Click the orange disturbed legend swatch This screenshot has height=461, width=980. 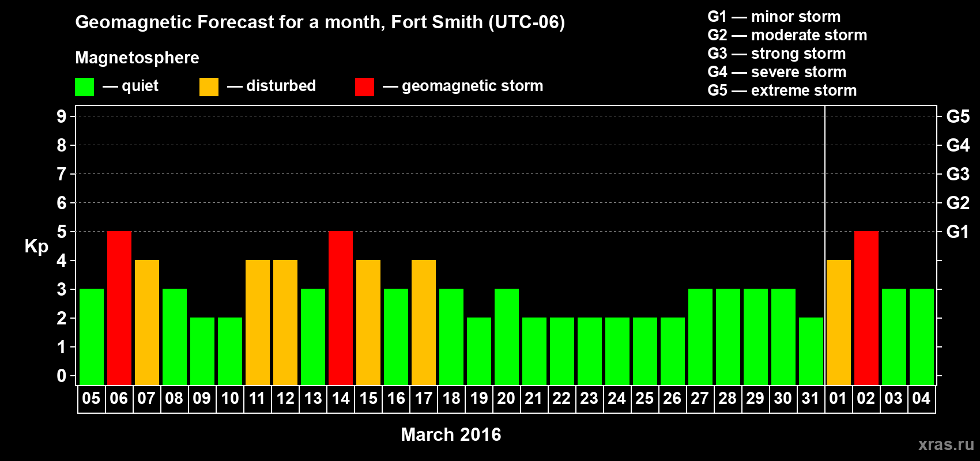coord(209,87)
